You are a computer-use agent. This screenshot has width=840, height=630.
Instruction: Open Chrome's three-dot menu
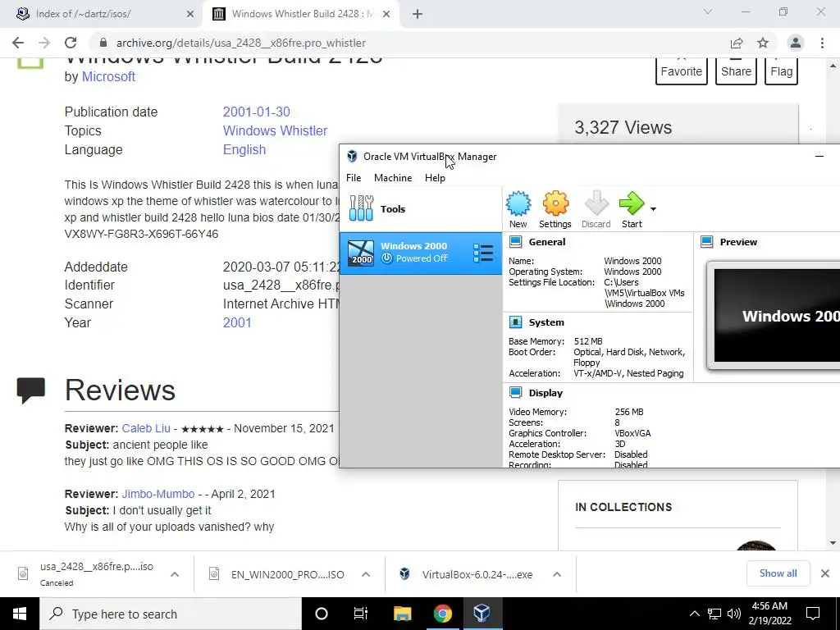pyautogui.click(x=822, y=43)
